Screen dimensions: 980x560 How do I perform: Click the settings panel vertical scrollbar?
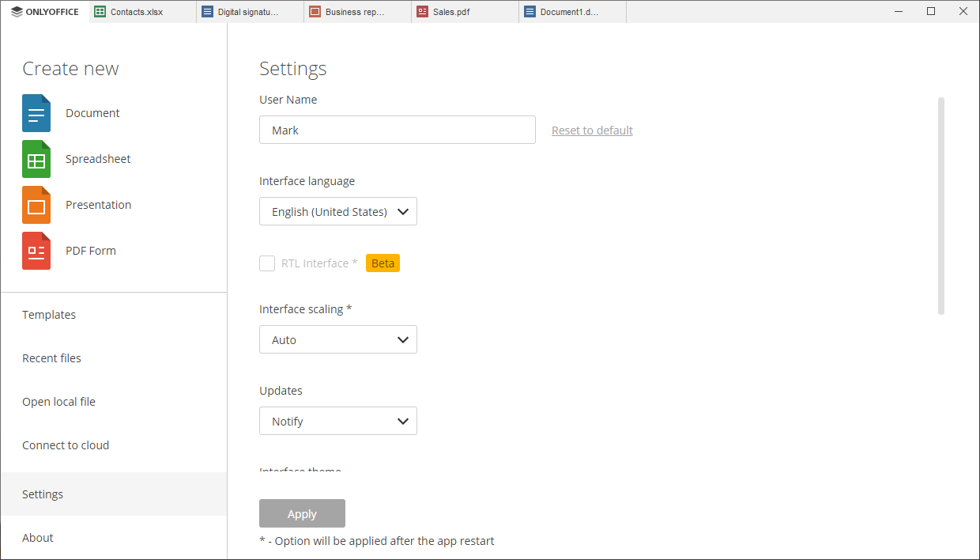coord(940,206)
